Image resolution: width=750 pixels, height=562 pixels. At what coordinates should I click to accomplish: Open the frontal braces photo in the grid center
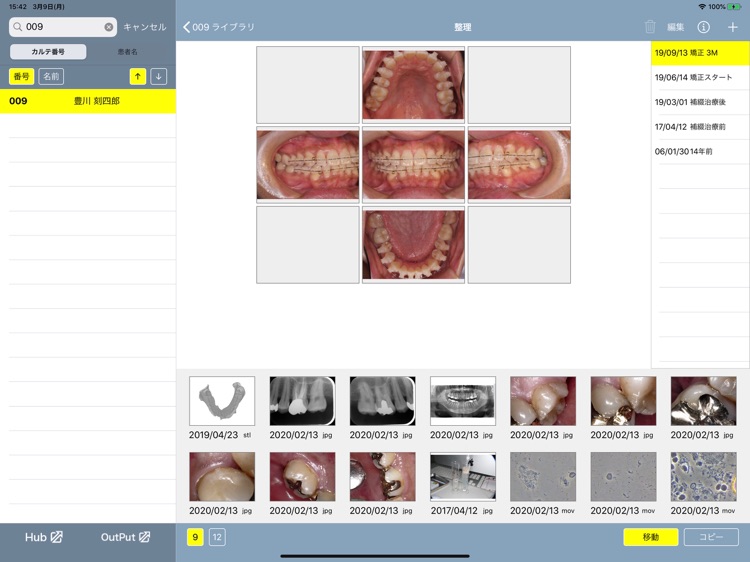click(x=413, y=165)
